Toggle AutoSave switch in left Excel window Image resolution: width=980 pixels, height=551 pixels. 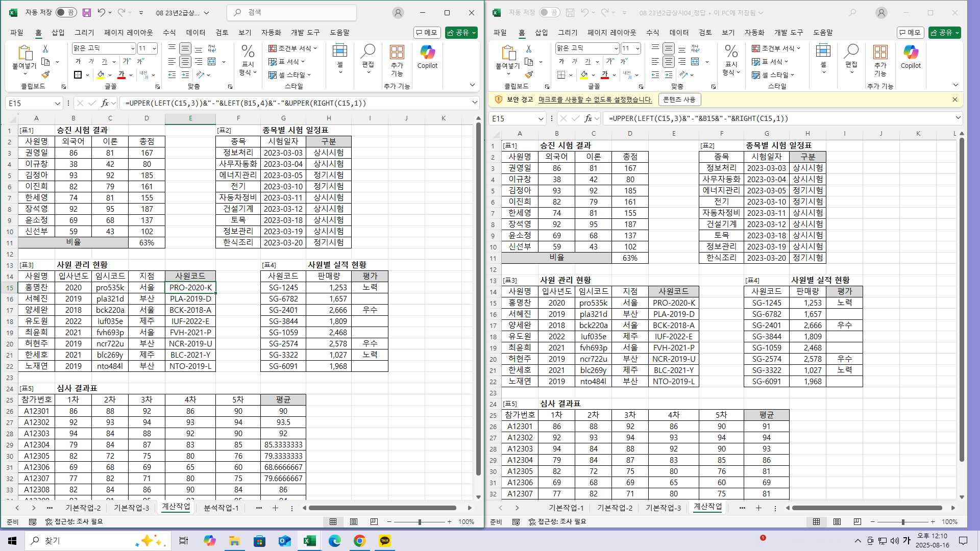coord(66,13)
